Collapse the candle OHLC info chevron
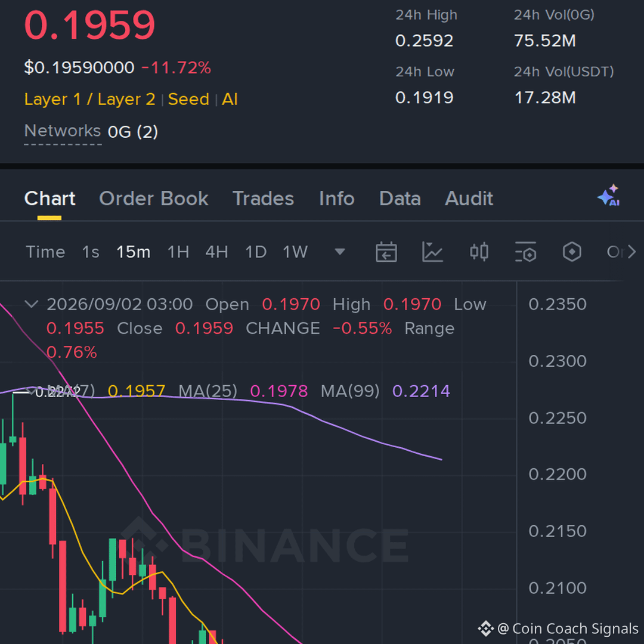The image size is (644, 644). coord(32,304)
